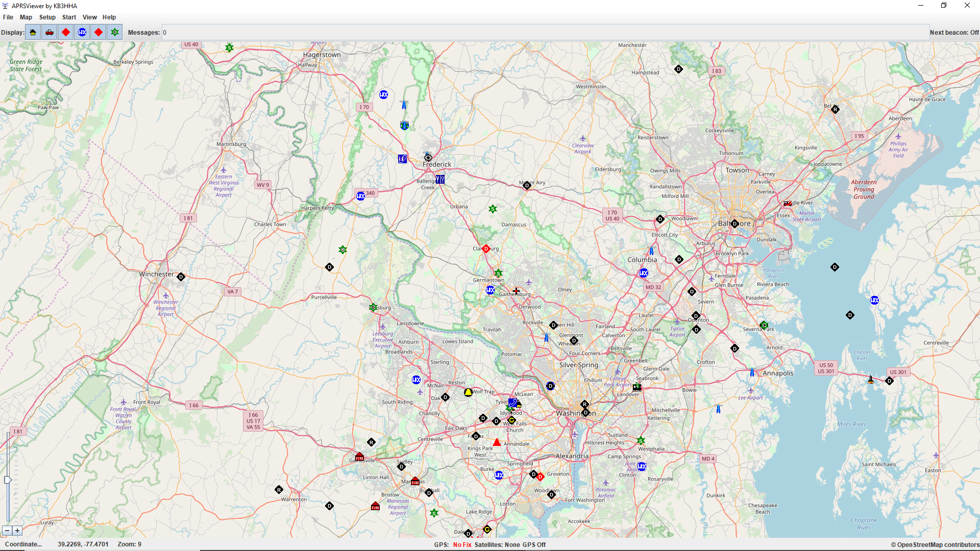
Task: Select green star marker near Lake Ridge
Action: point(434,513)
